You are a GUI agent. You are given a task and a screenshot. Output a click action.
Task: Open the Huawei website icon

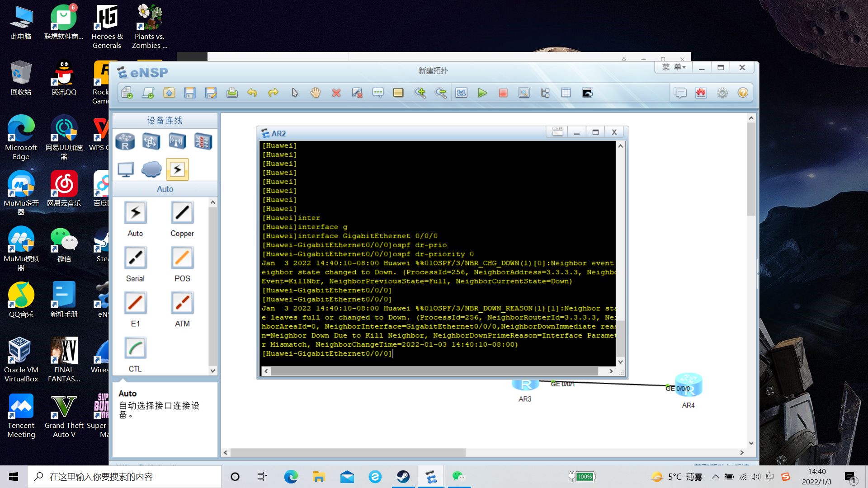tap(701, 93)
